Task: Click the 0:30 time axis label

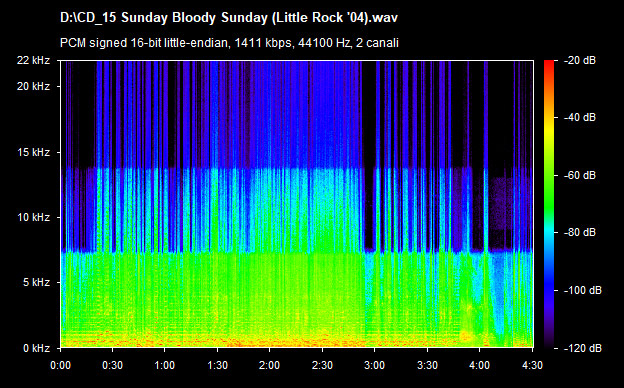Action: click(x=113, y=365)
